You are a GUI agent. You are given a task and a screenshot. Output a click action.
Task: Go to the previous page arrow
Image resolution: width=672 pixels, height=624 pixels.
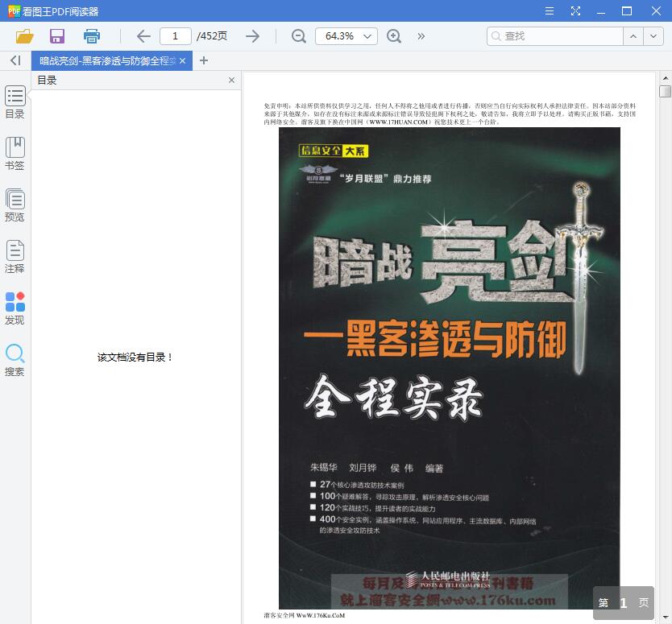143,36
